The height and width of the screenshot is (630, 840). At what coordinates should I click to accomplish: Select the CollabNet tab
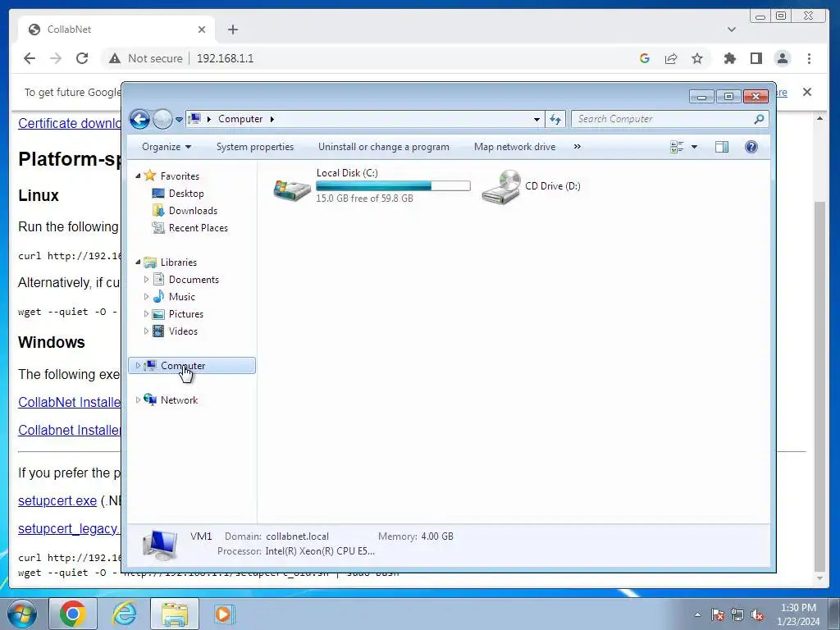coord(116,30)
